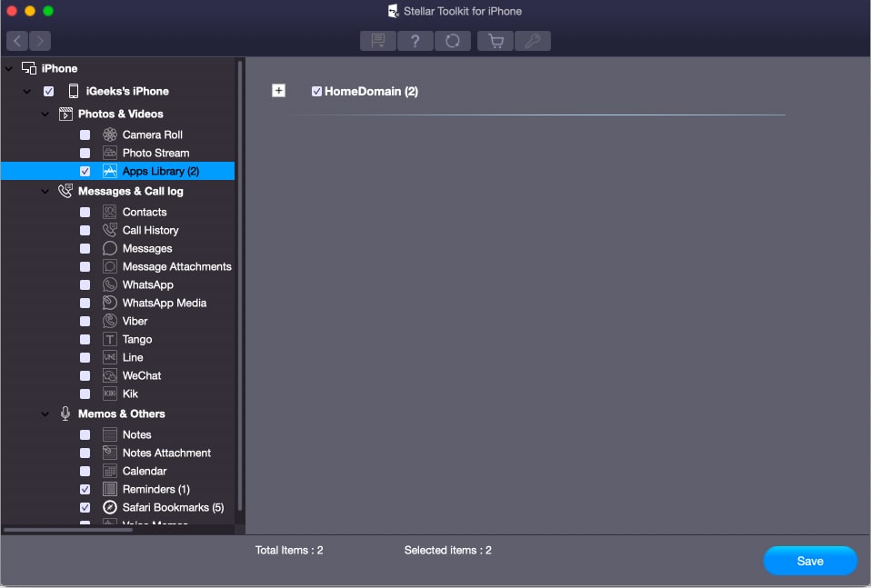Collapse the Messages & Call log section
871x588 pixels.
45,191
